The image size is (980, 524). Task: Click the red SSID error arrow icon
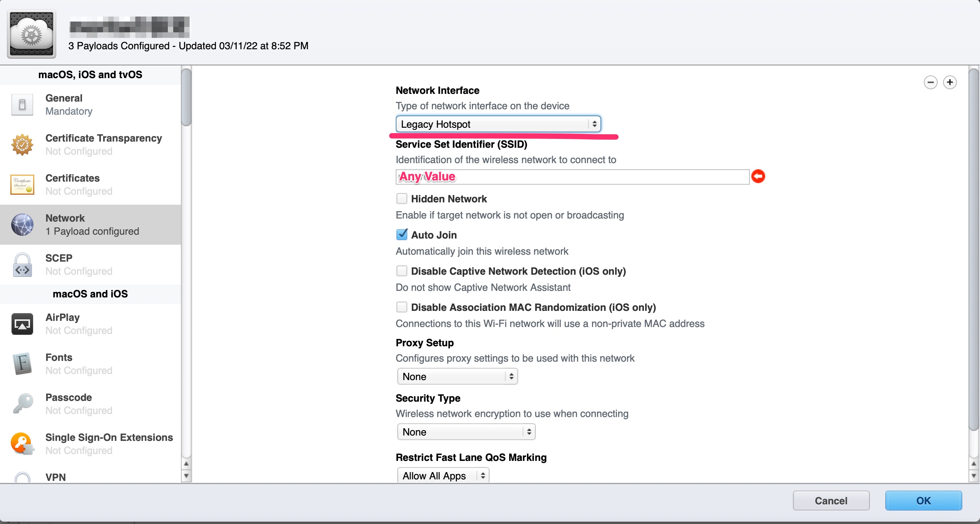[758, 177]
